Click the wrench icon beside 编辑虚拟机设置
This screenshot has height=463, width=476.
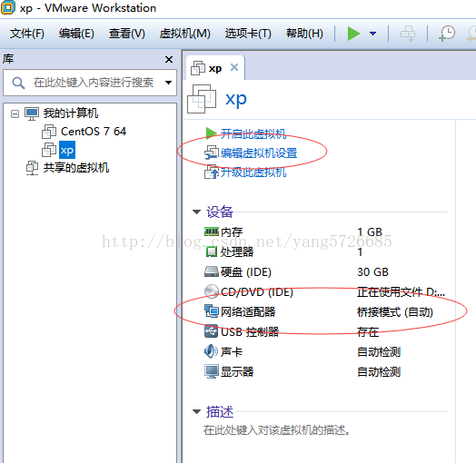[x=212, y=153]
